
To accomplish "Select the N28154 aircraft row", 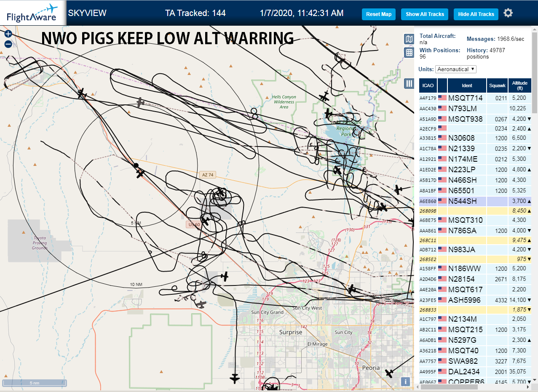I will pos(475,279).
